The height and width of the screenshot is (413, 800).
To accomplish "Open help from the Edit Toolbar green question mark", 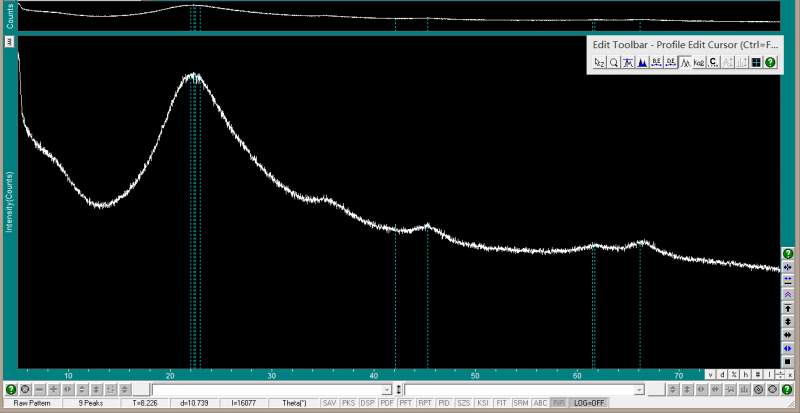I will pos(770,62).
